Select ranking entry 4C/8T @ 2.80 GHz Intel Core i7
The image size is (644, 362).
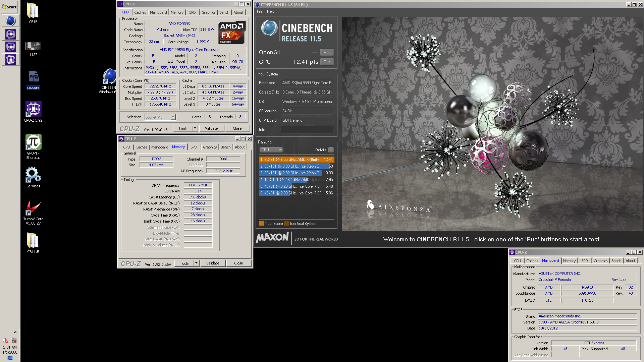pos(297,193)
